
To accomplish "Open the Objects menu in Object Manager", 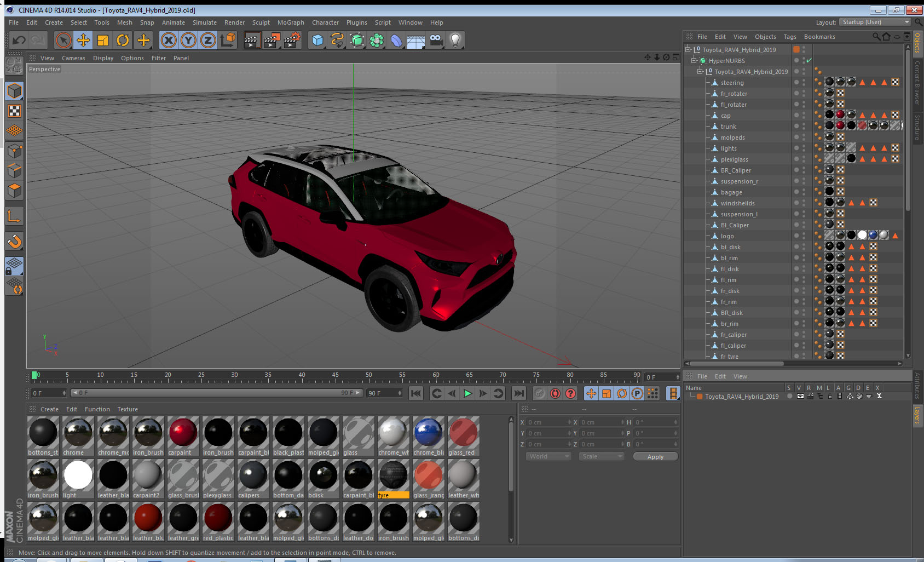I will click(765, 37).
